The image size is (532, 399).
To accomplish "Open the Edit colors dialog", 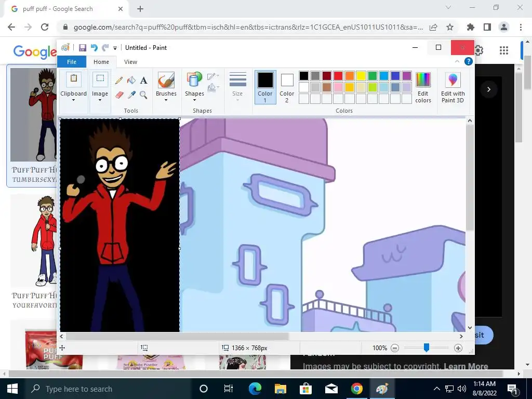I will pyautogui.click(x=423, y=87).
